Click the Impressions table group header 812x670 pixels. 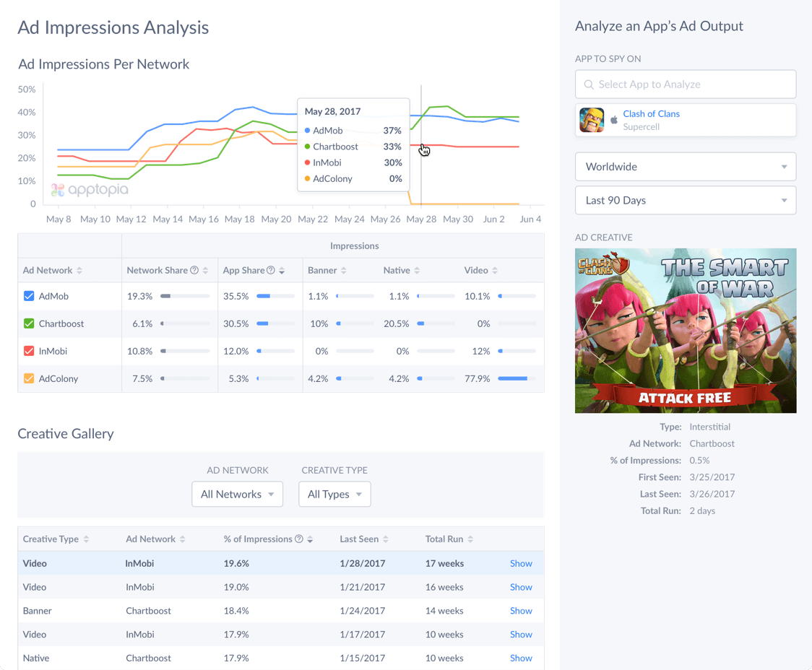pos(354,245)
